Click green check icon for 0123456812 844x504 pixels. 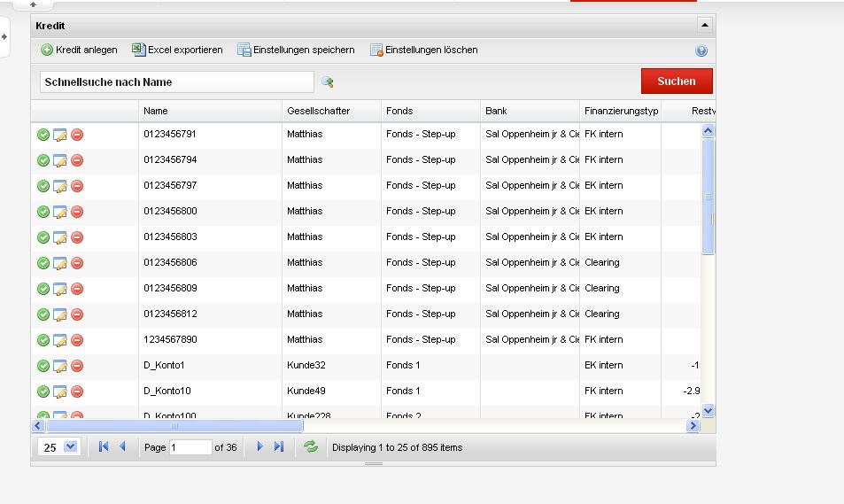pyautogui.click(x=43, y=314)
